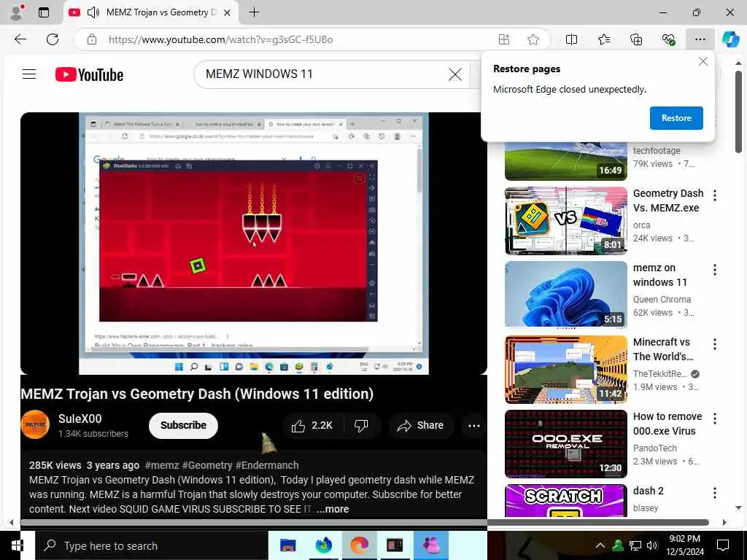The width and height of the screenshot is (747, 560).
Task: Click the #memz hashtag
Action: (161, 465)
